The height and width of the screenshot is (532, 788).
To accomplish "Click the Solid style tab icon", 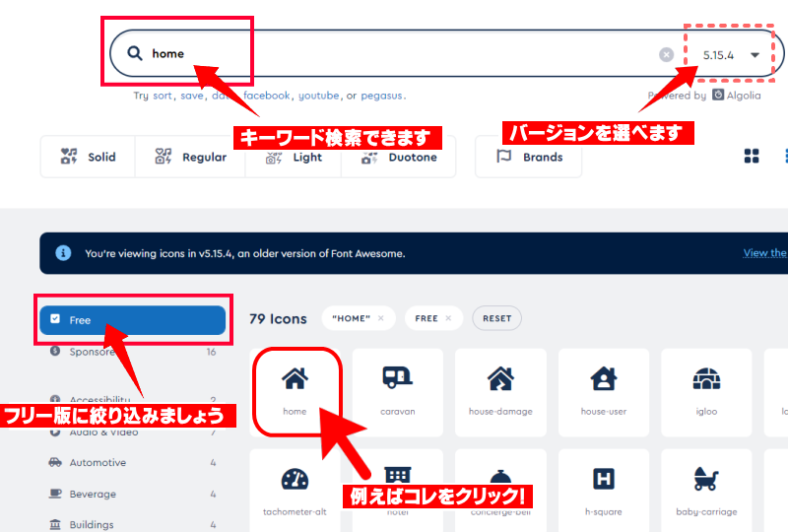I will [69, 157].
